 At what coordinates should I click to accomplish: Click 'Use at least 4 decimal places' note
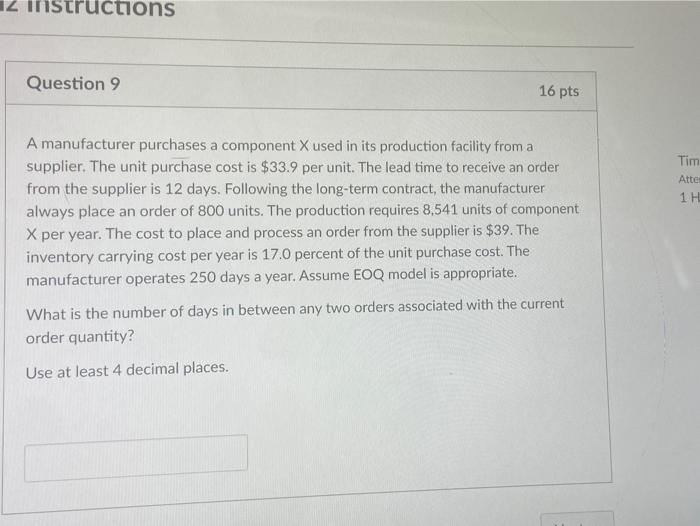(127, 370)
